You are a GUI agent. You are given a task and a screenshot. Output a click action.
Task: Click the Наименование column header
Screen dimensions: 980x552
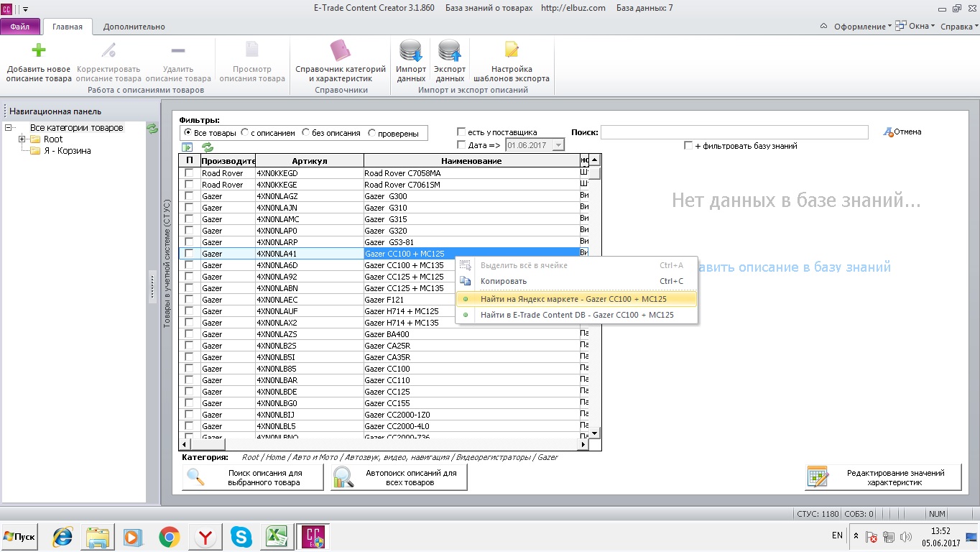coord(471,161)
